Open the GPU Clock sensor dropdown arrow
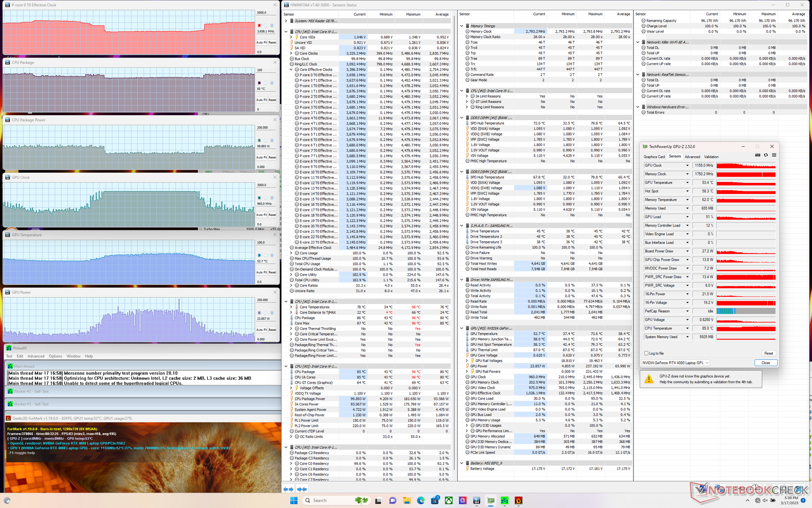Screen dimensions: 812x508 (687, 166)
